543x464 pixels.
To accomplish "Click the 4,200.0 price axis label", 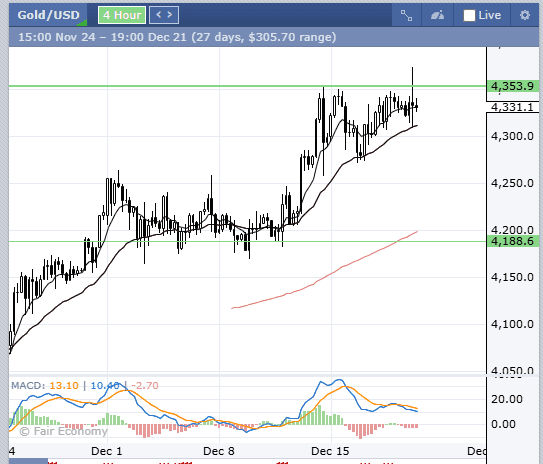I will click(512, 230).
